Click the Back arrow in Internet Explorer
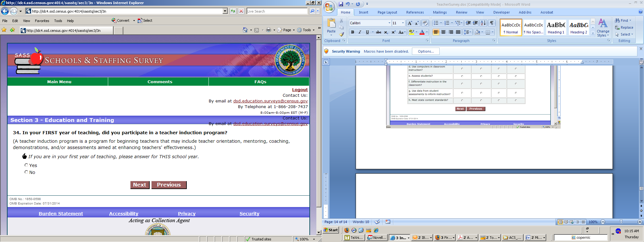This screenshot has height=242, width=644. pos(5,11)
